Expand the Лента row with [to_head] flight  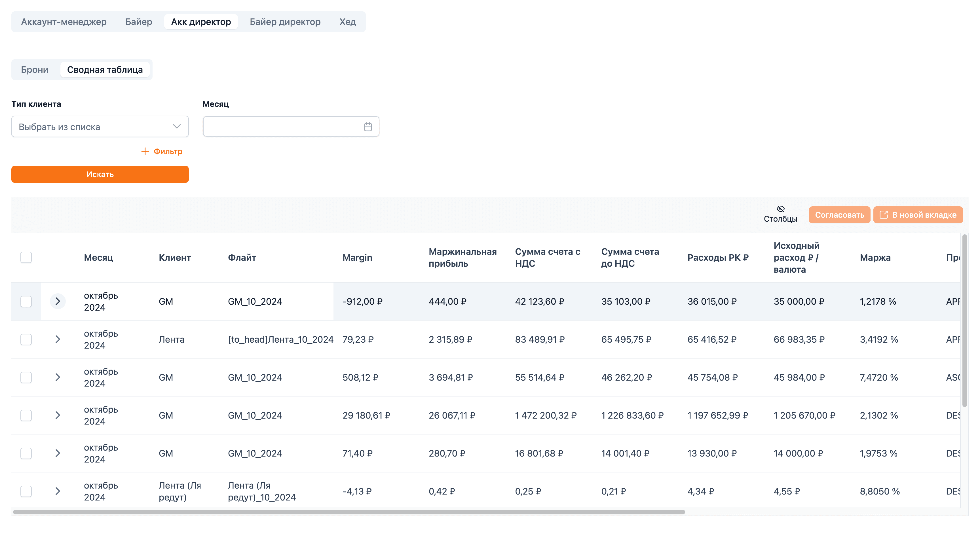pyautogui.click(x=58, y=339)
